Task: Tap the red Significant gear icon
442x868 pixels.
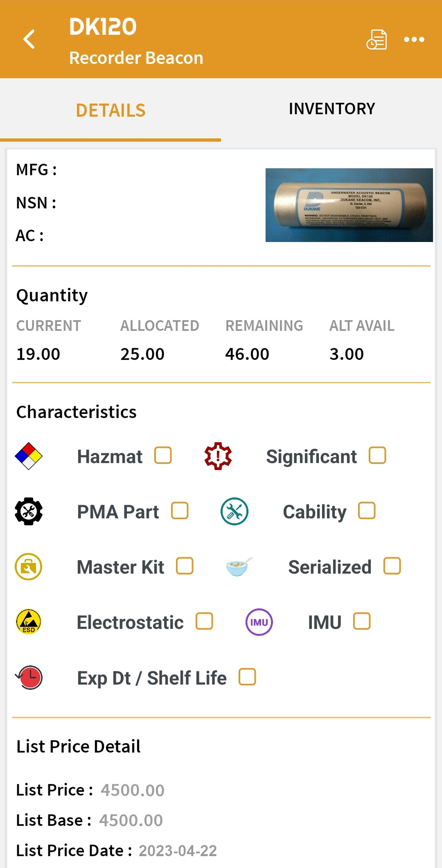Action: tap(218, 456)
